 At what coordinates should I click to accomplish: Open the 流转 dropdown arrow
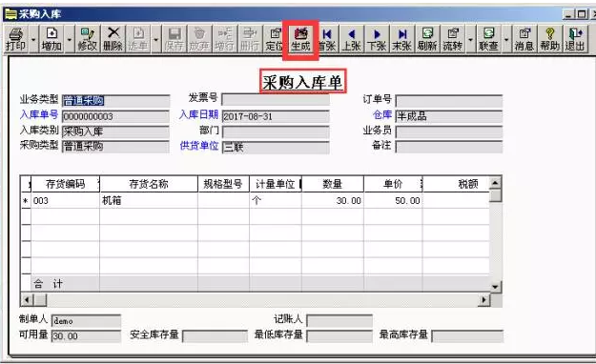470,39
